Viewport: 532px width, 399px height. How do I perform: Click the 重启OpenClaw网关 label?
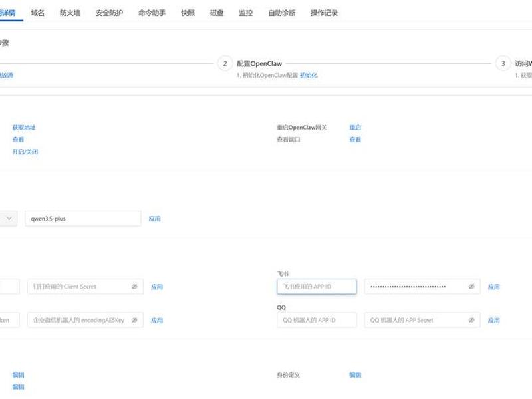[x=302, y=128]
